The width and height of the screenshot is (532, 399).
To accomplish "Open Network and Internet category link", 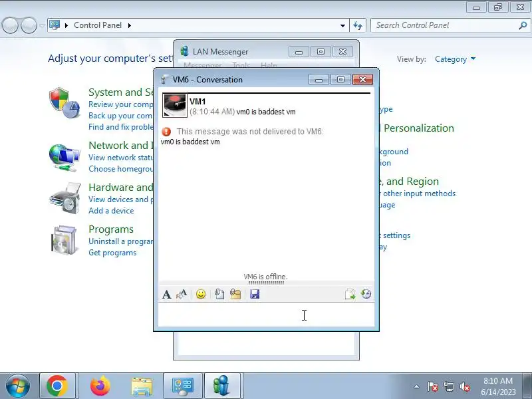I will (121, 145).
